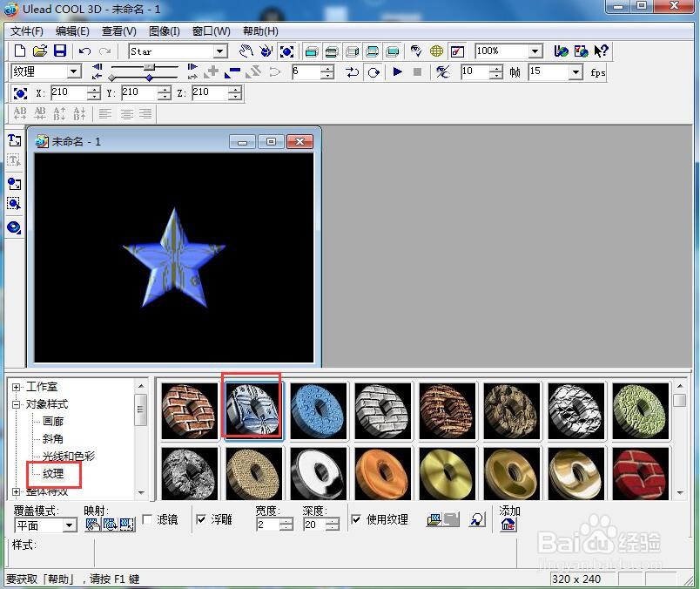Choose the green mossy donut texture thumbnail

point(641,410)
